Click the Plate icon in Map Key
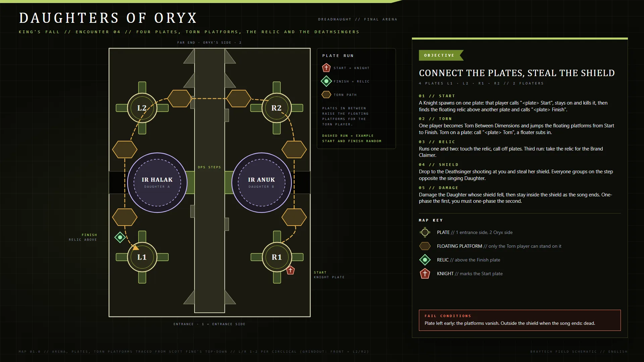The height and width of the screenshot is (362, 644). click(425, 232)
